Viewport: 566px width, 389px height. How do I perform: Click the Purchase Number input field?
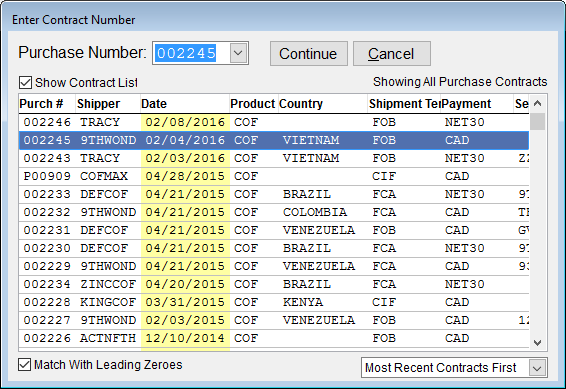191,53
